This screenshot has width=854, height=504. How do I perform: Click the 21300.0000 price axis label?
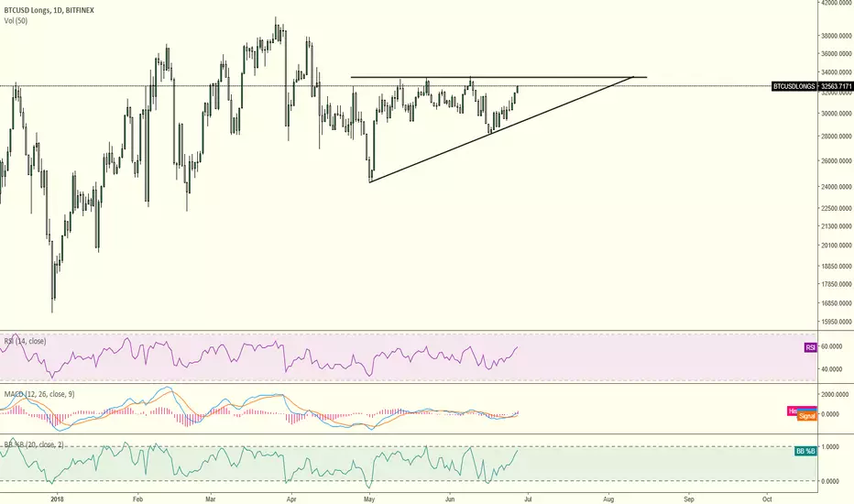(x=837, y=226)
